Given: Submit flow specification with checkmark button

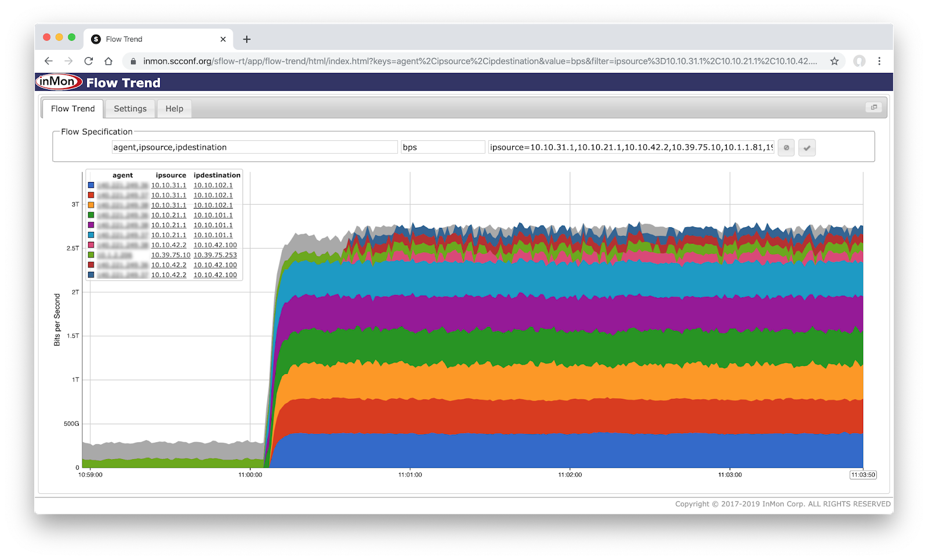Looking at the screenshot, I should point(807,147).
